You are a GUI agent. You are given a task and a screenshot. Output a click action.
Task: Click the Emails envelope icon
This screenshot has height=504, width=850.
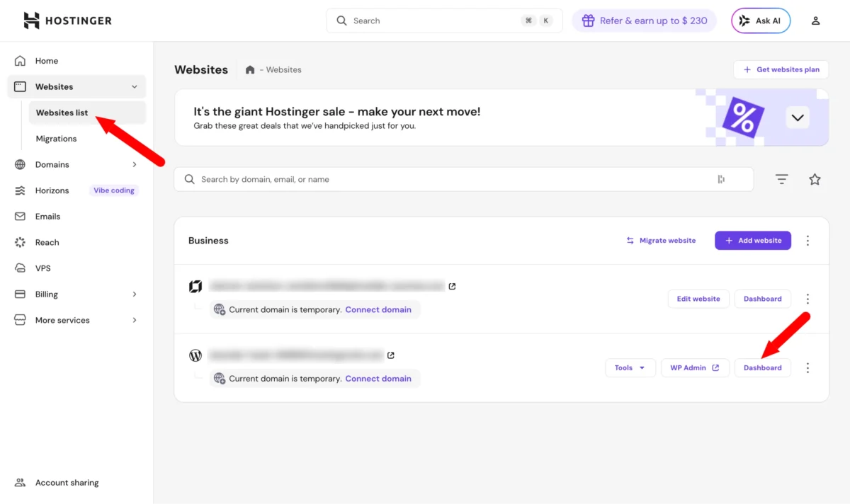click(20, 217)
